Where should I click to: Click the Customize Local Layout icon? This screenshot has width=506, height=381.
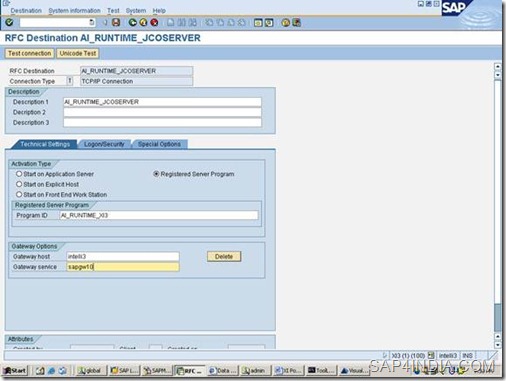296,22
